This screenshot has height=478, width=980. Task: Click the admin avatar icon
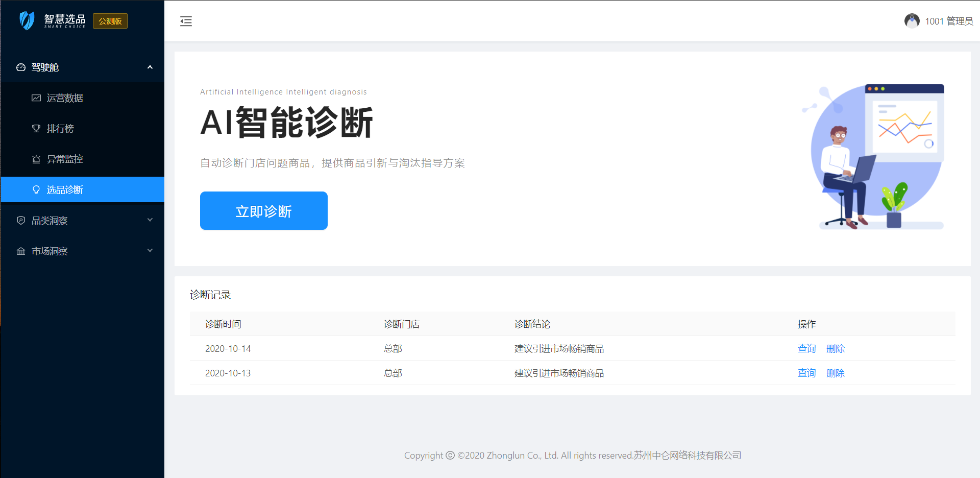[912, 21]
